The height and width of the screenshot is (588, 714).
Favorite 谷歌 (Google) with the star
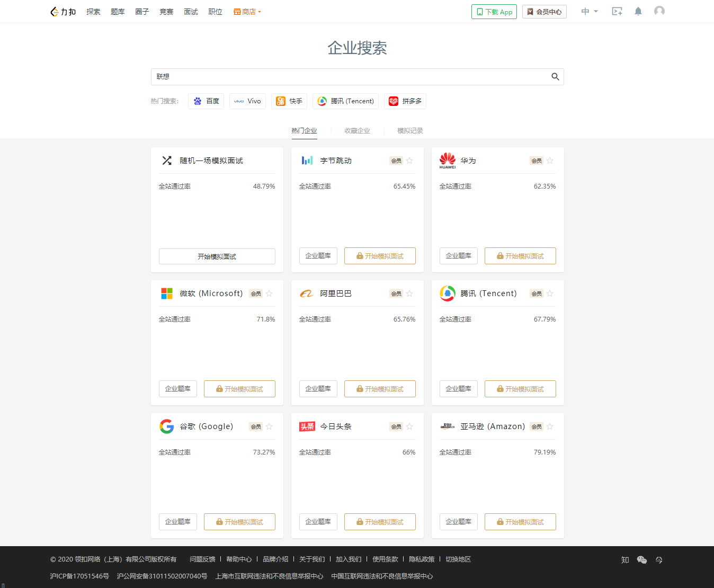pos(269,426)
